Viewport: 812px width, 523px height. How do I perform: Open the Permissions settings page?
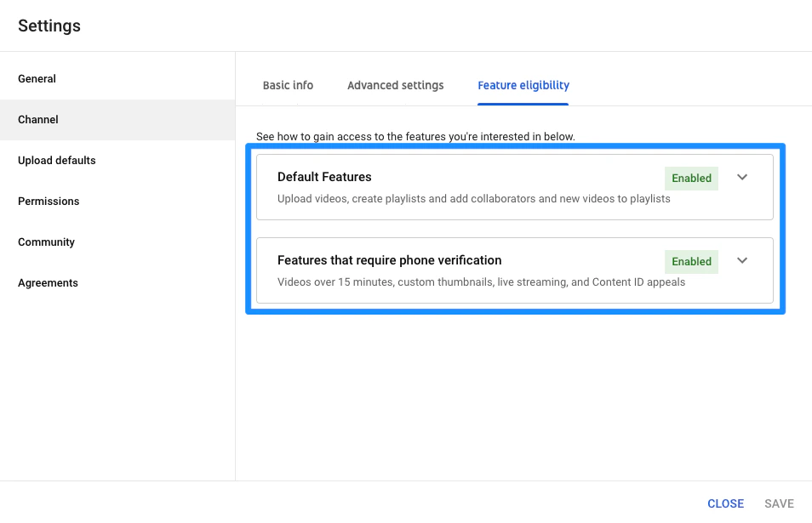pos(49,201)
